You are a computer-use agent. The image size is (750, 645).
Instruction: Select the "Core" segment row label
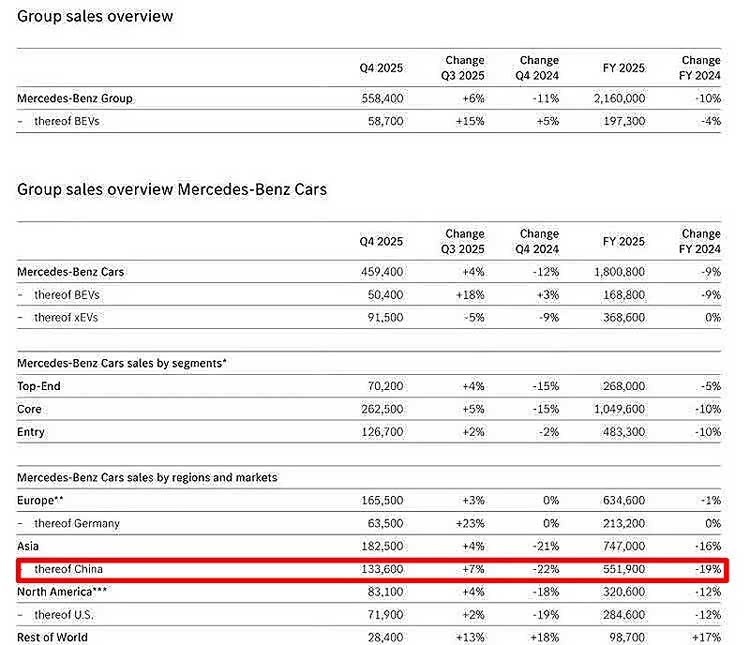[x=30, y=409]
